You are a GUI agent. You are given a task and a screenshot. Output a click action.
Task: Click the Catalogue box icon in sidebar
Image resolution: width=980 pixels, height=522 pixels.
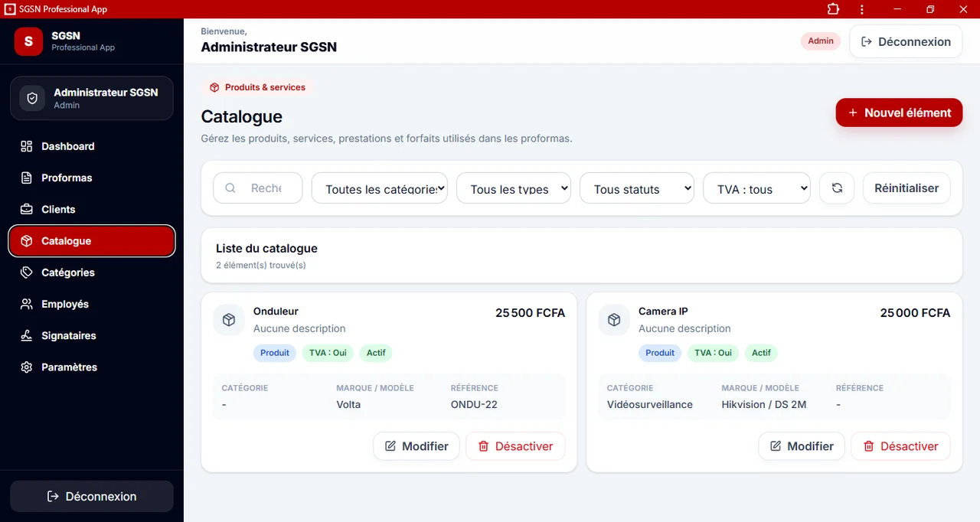pyautogui.click(x=27, y=241)
